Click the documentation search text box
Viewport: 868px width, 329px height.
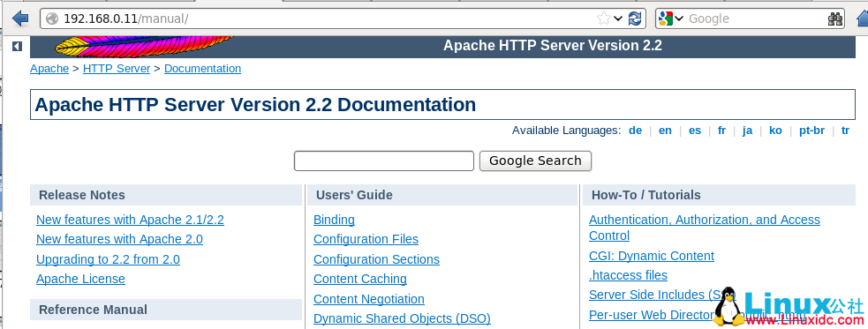[383, 161]
